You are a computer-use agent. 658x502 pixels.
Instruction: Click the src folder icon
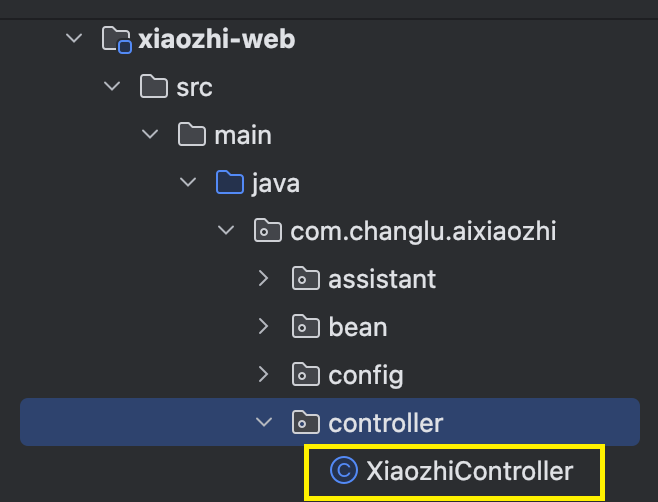(154, 86)
